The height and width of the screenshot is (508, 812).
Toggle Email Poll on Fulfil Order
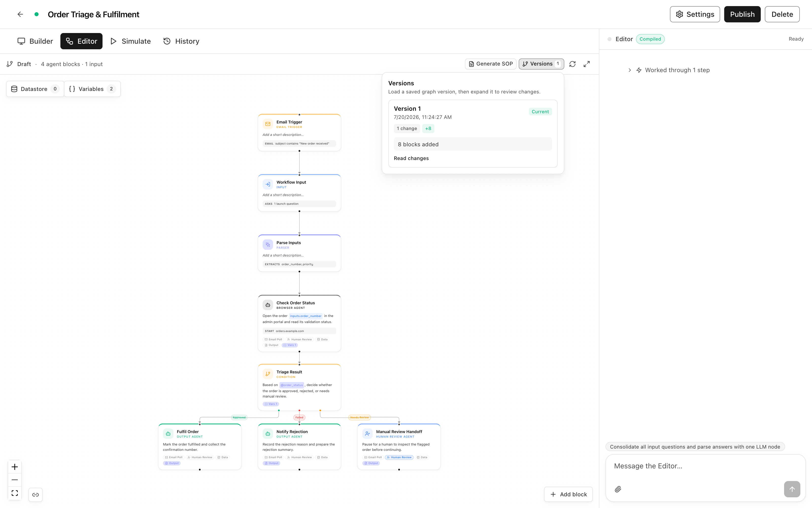pos(174,457)
